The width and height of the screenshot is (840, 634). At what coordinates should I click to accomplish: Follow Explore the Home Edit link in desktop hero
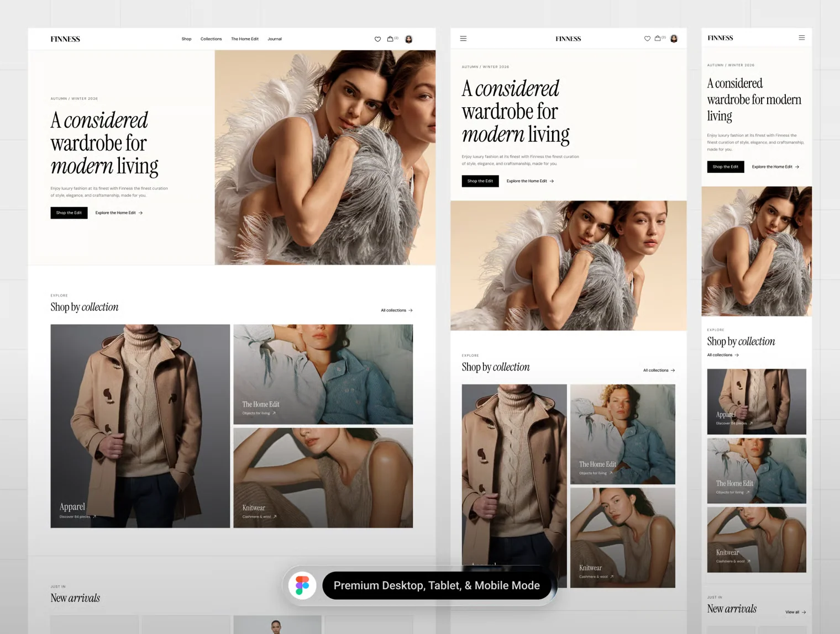[x=119, y=213]
